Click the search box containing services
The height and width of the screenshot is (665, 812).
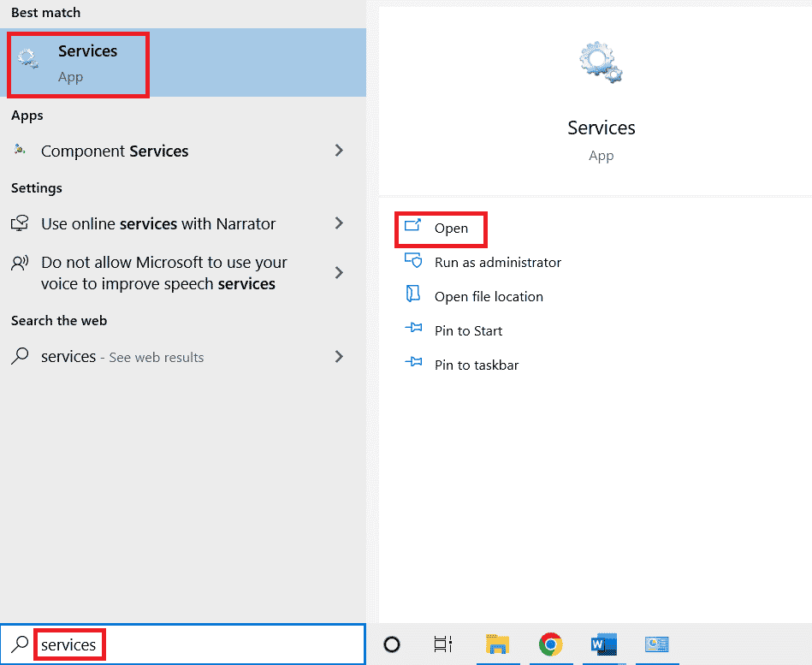pos(183,644)
